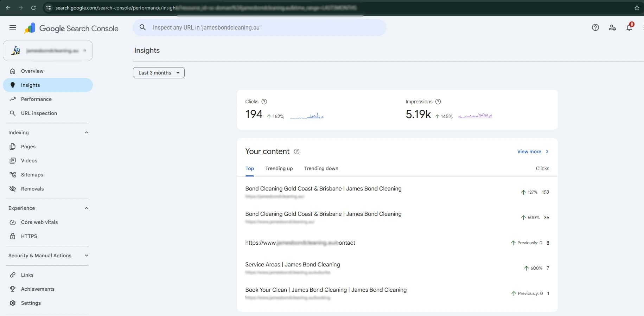Click the 5.19k impressions total
The width and height of the screenshot is (644, 316).
418,114
